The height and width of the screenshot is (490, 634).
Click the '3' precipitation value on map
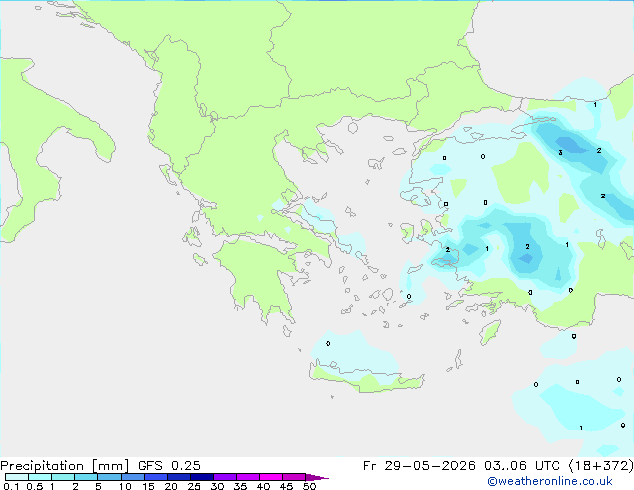pos(560,153)
